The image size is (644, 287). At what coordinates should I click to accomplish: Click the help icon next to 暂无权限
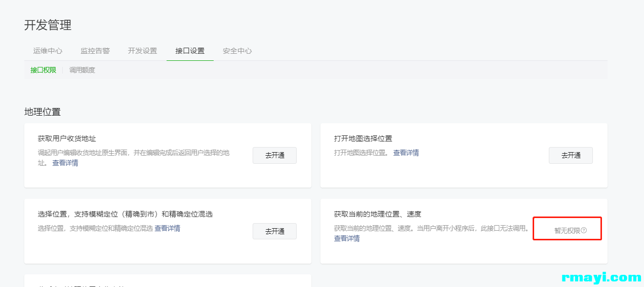584,231
